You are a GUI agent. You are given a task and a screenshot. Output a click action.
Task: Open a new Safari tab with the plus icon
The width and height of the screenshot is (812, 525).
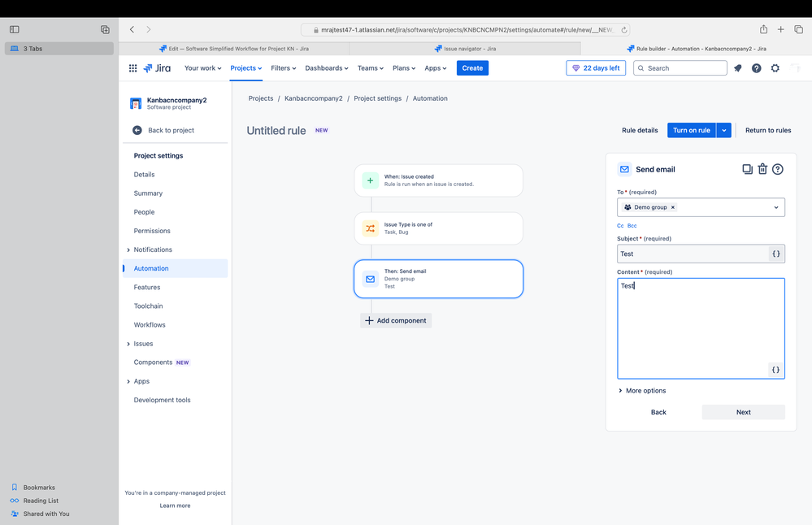pos(780,29)
